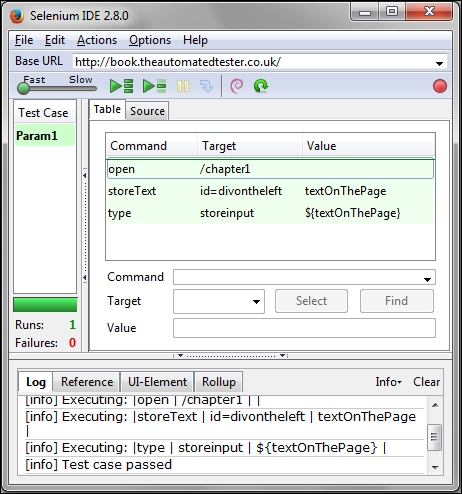The width and height of the screenshot is (462, 494).
Task: Clear the log with Clear
Action: tap(426, 382)
